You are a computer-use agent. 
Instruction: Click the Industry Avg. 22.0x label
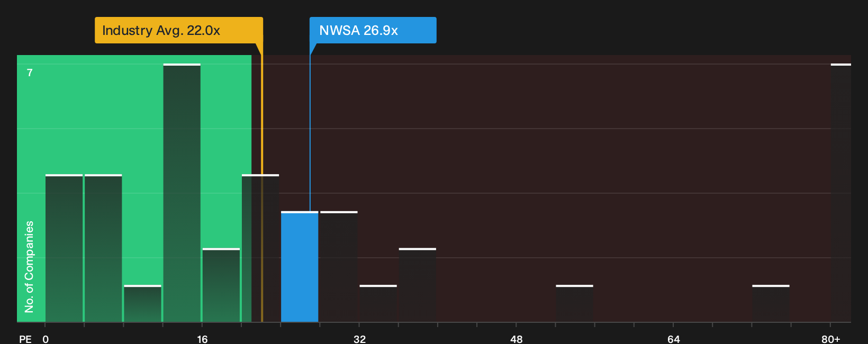(179, 30)
